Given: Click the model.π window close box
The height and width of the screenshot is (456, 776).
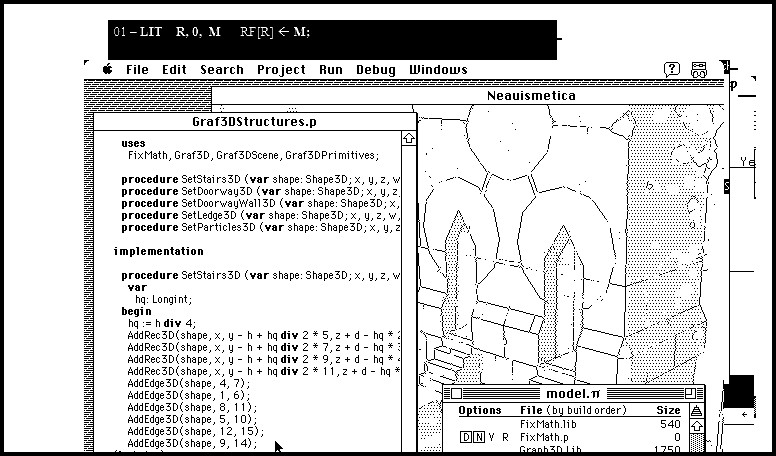Looking at the screenshot, I should tap(459, 394).
